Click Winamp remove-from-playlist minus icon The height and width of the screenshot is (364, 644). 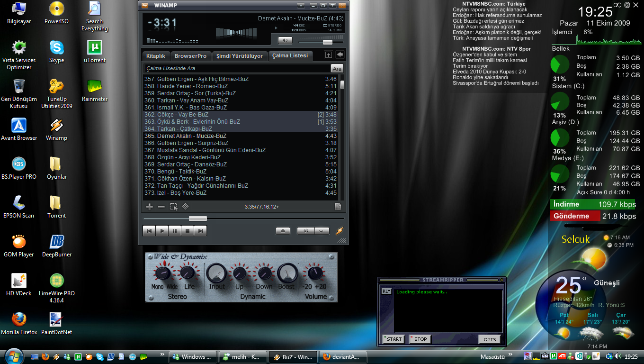pyautogui.click(x=161, y=207)
